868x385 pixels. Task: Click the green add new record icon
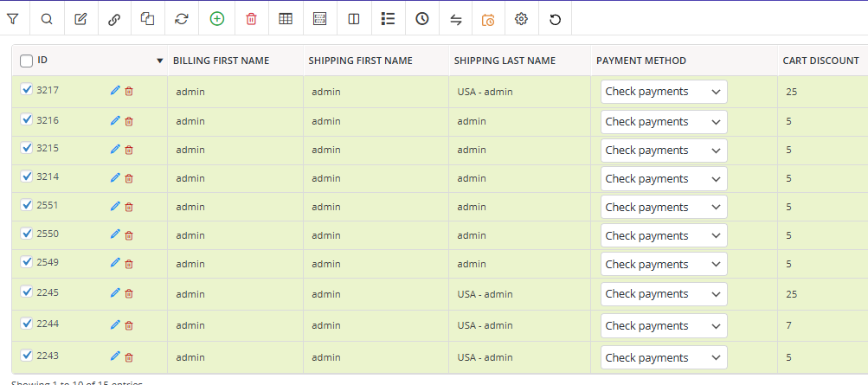click(x=217, y=19)
